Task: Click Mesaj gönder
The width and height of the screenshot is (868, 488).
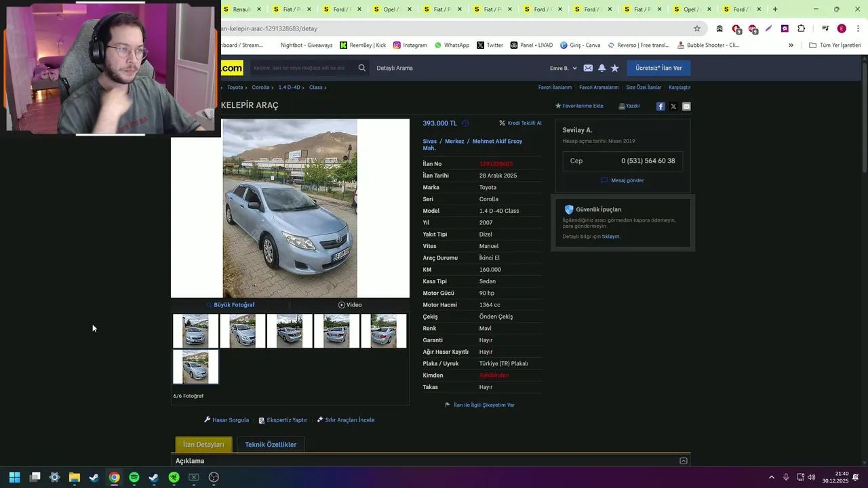Action: click(x=623, y=180)
